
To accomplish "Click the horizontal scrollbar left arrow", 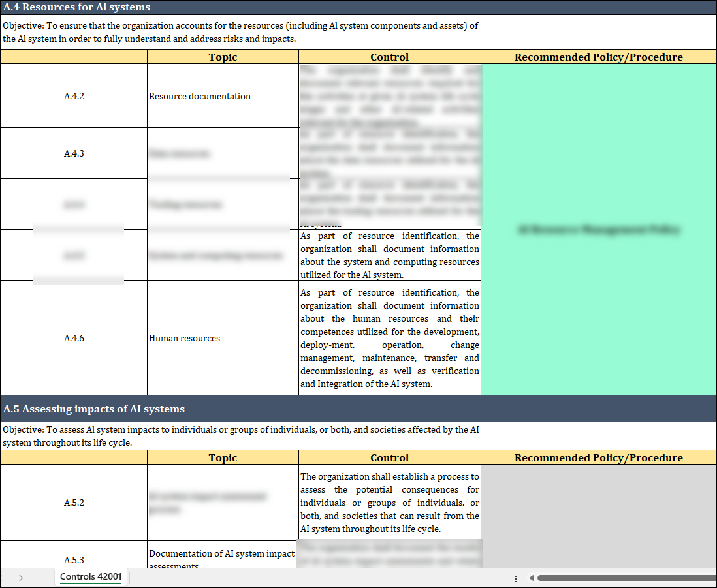I will (x=532, y=578).
